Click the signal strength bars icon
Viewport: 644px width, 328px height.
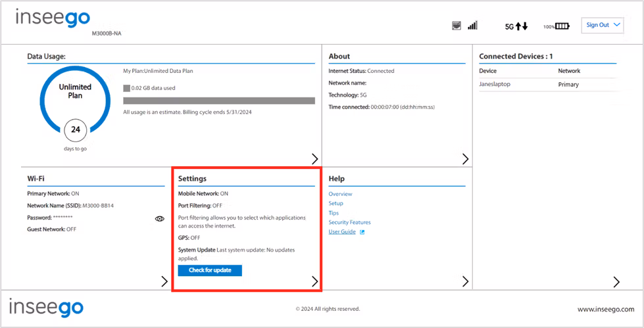(x=472, y=26)
